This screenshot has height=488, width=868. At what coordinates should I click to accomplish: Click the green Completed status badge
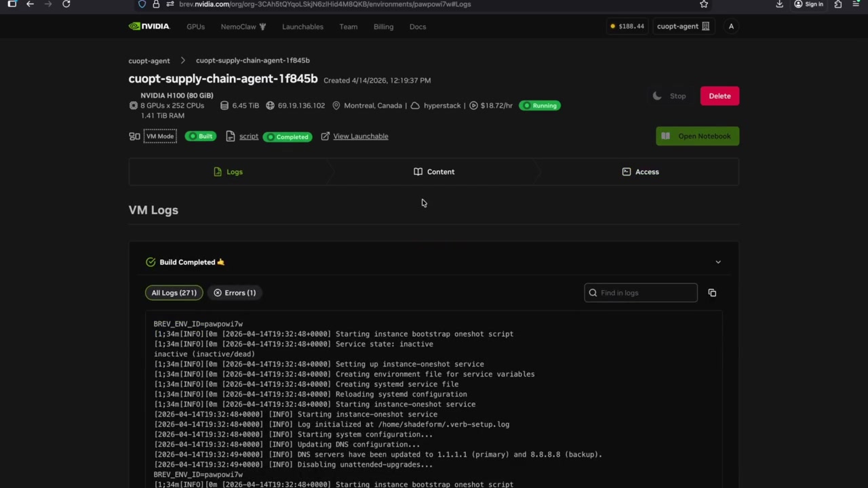pos(288,137)
